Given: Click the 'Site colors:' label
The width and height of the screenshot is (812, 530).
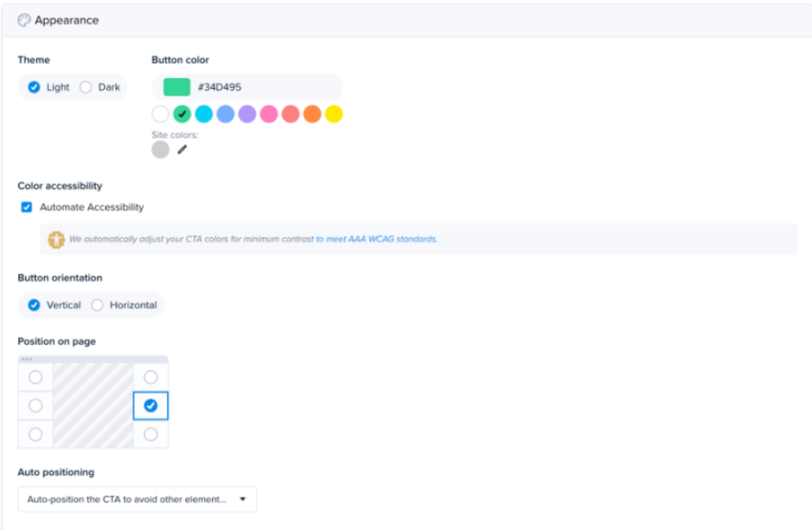Looking at the screenshot, I should pos(175,135).
